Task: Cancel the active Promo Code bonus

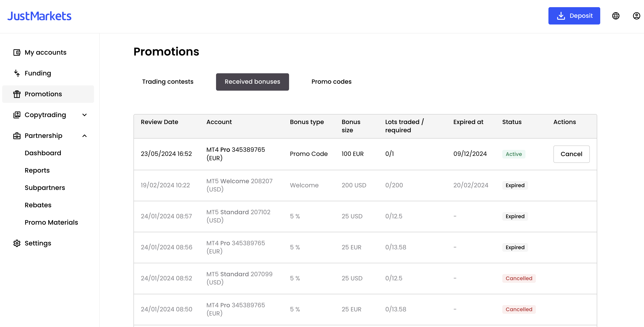Action: [571, 154]
